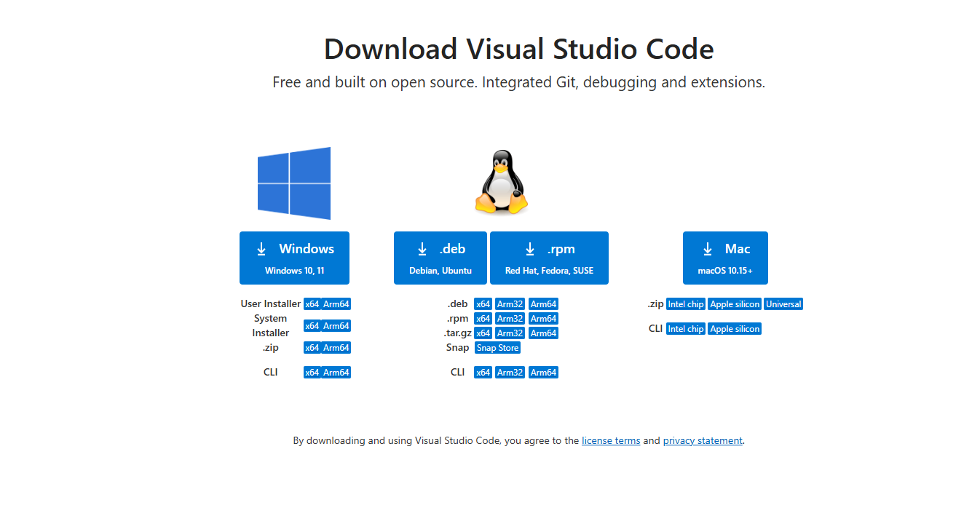Get Mac CLI for Intel chip
The image size is (980, 508).
point(686,329)
